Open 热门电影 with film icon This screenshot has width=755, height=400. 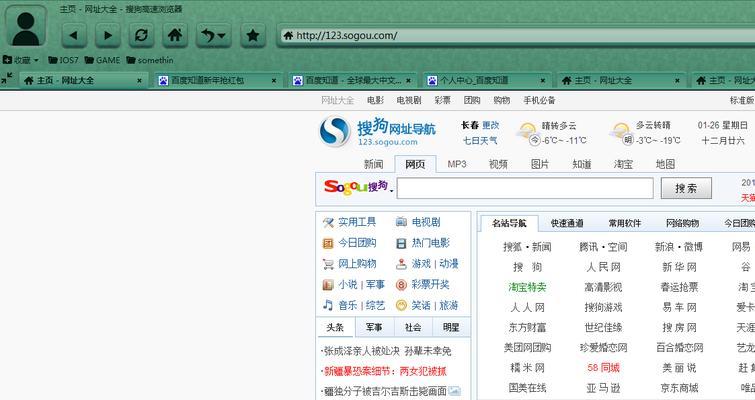[423, 243]
